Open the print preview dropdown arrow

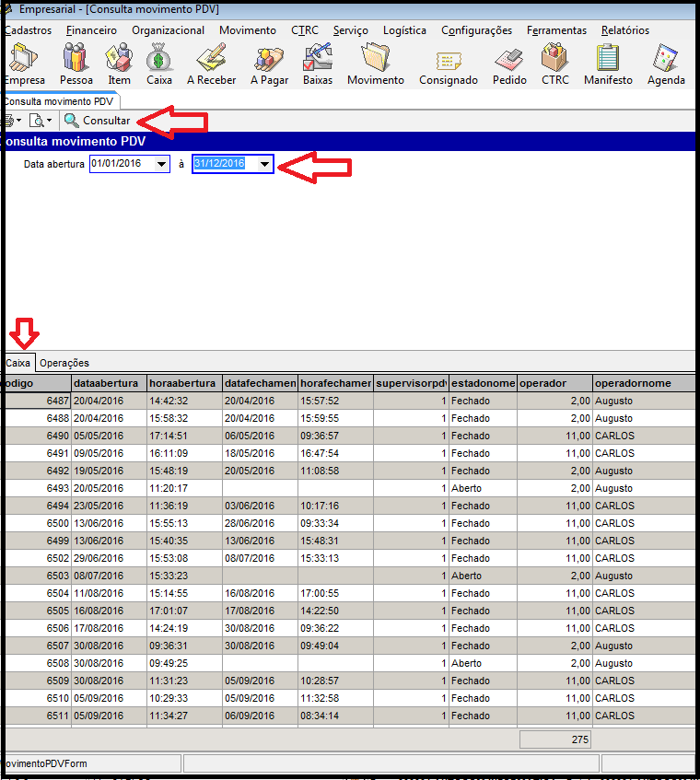click(50, 122)
